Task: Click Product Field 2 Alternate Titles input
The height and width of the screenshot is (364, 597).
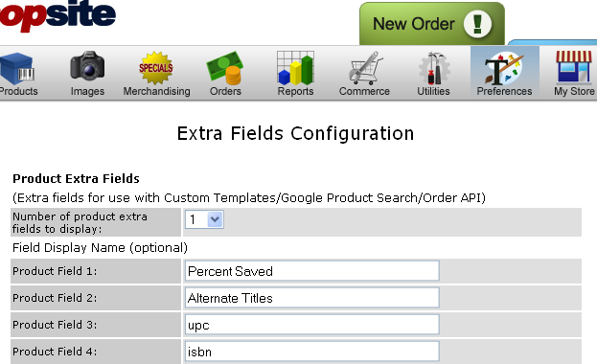Action: (x=311, y=298)
